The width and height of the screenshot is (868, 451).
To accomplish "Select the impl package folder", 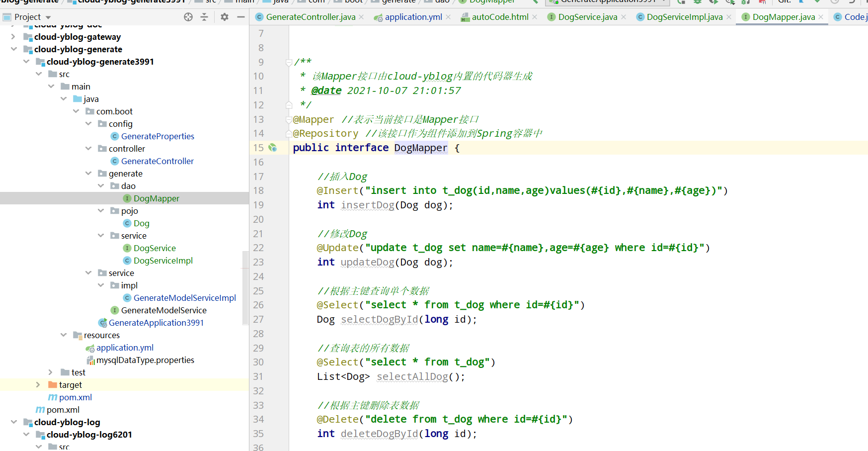I will pyautogui.click(x=129, y=285).
